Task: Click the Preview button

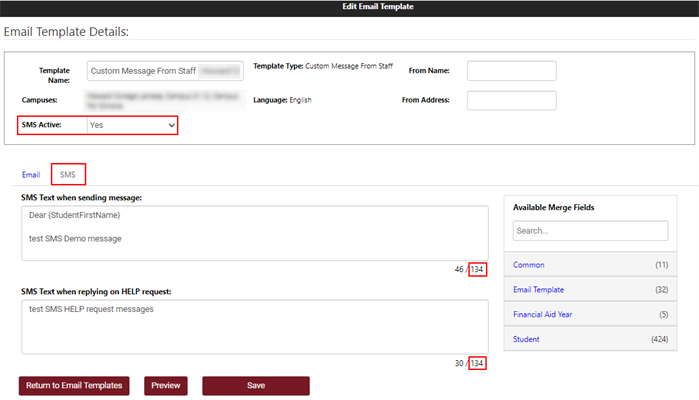Action: (x=166, y=385)
